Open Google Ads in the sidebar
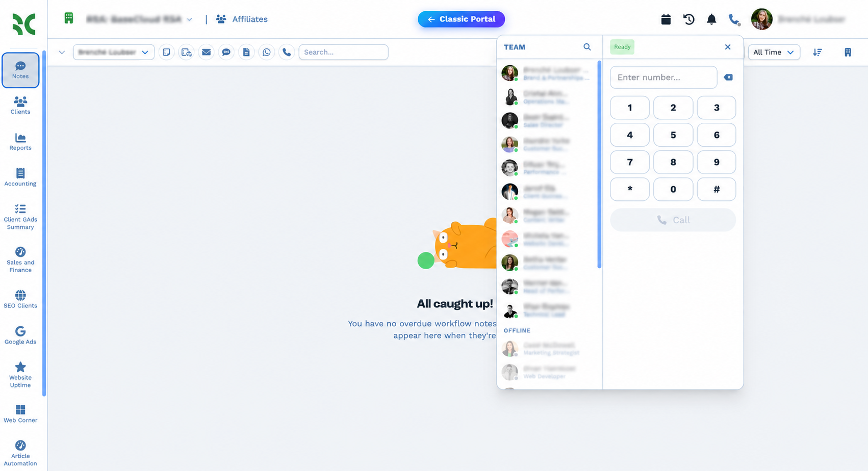Screen dimensions: 868x471 coord(20,335)
